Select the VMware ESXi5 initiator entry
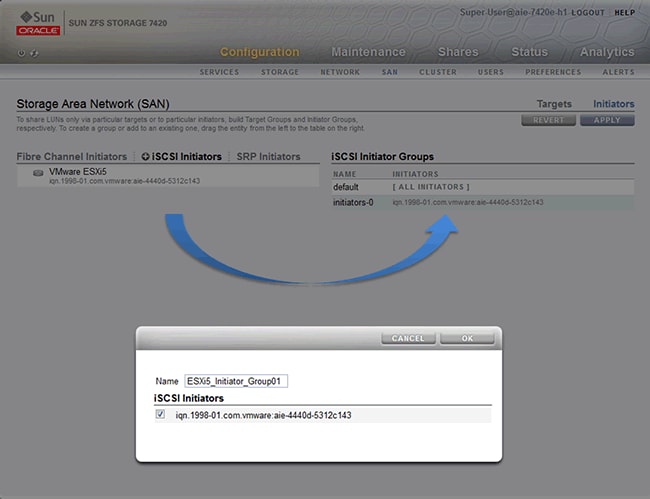Screen dimensions: 650x499 [x=168, y=176]
